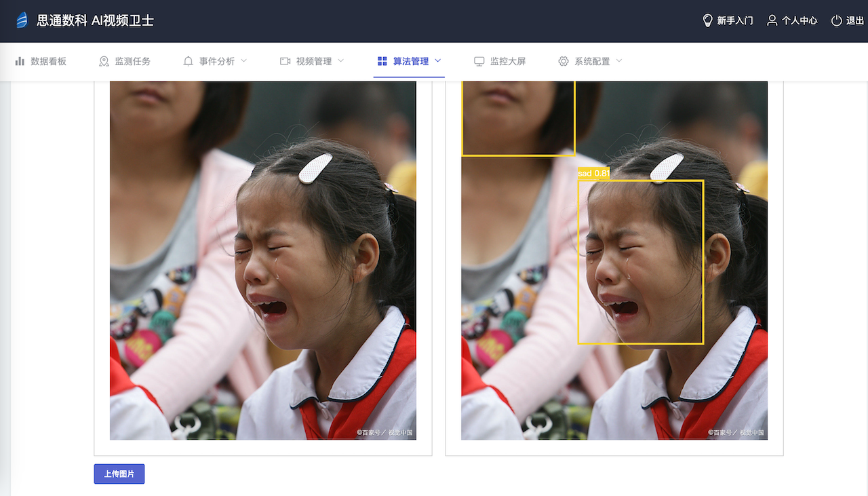This screenshot has width=868, height=496.
Task: Click the 个人中心 user icon
Action: tap(772, 20)
